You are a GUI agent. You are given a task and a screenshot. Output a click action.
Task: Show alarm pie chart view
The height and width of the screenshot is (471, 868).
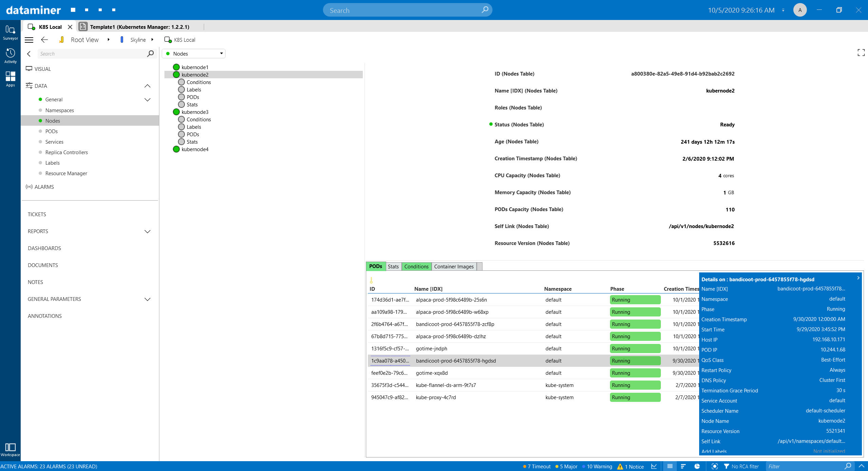(697, 466)
